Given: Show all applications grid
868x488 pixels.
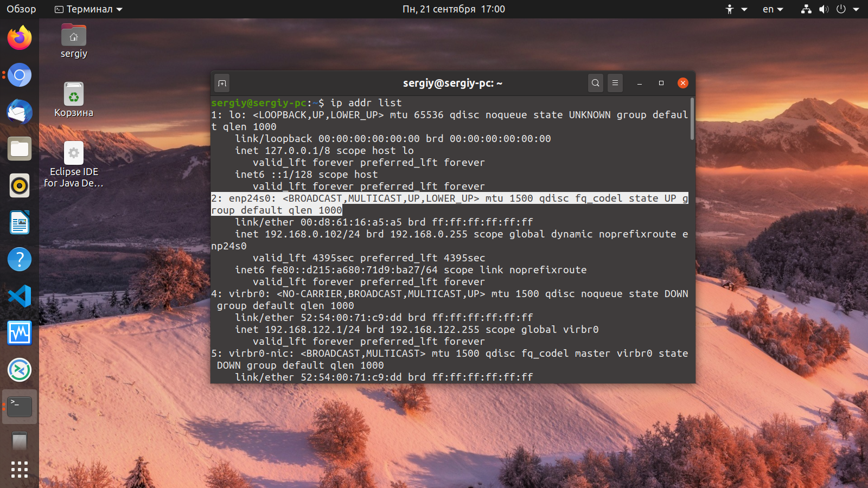Looking at the screenshot, I should [20, 470].
